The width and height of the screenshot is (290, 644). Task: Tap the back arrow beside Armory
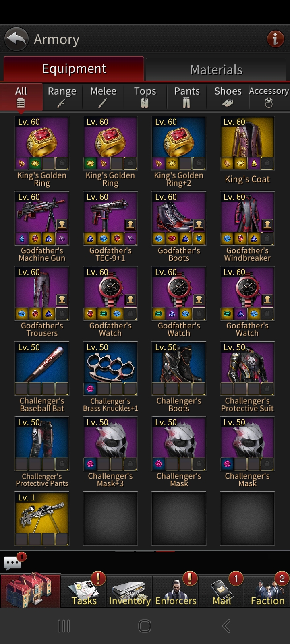16,39
